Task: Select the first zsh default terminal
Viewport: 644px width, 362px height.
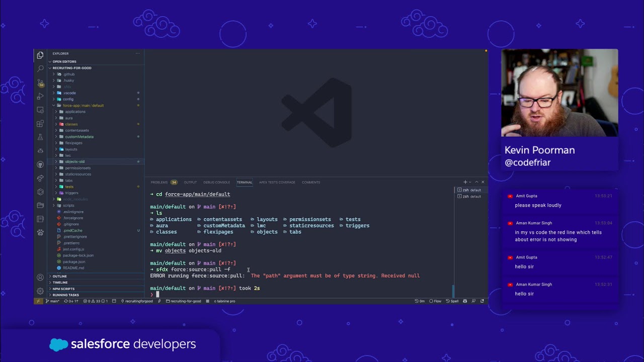Action: pos(470,190)
